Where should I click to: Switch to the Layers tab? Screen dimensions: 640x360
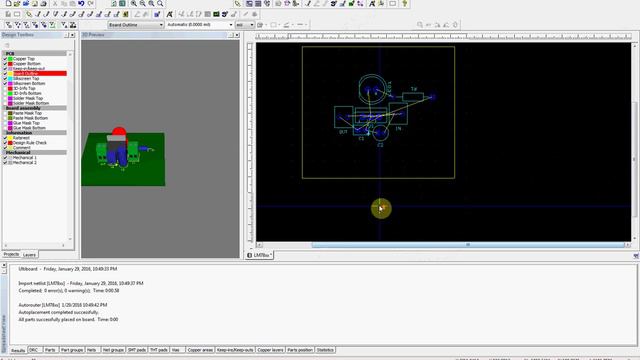29,255
